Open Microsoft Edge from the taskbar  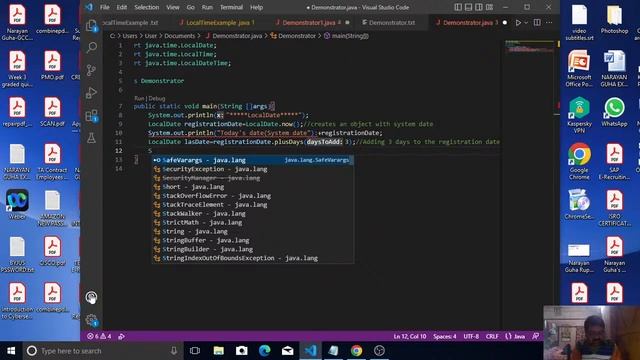[x=264, y=351]
